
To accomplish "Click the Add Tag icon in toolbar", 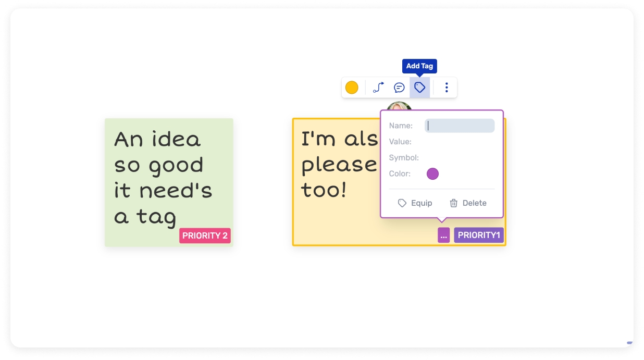I will (x=420, y=88).
